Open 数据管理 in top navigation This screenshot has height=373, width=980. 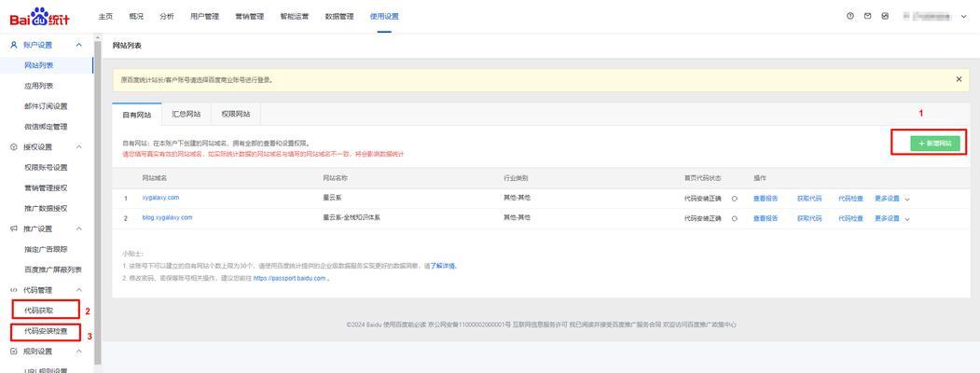(339, 16)
